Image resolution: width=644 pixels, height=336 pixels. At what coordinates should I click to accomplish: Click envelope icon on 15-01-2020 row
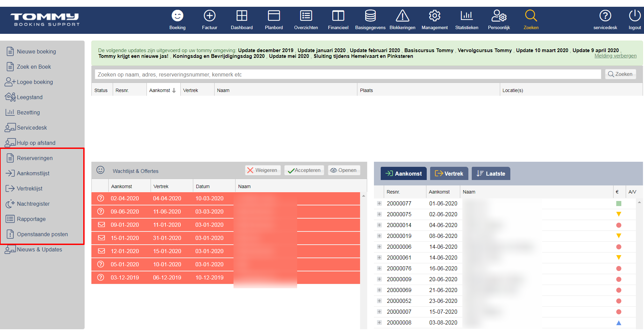coord(101,238)
